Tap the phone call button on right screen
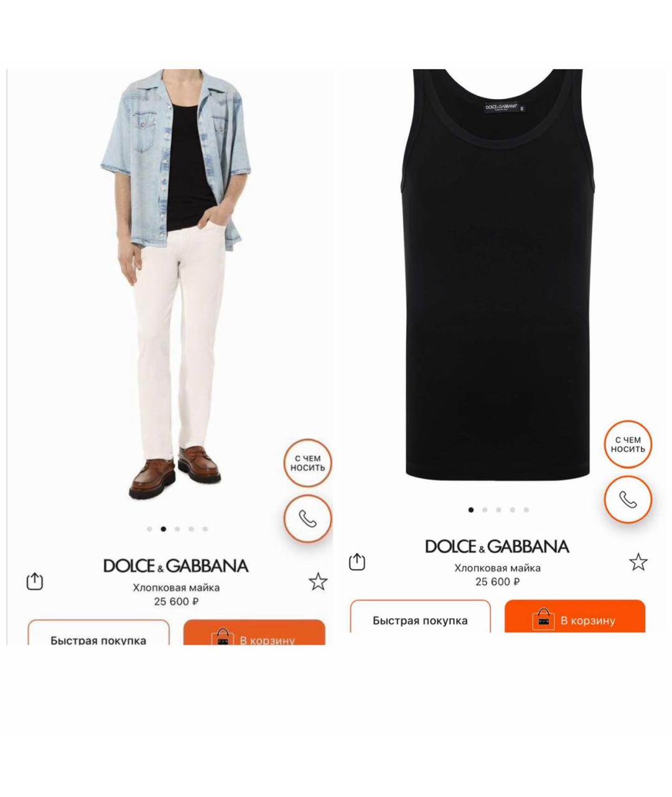 coord(628,499)
